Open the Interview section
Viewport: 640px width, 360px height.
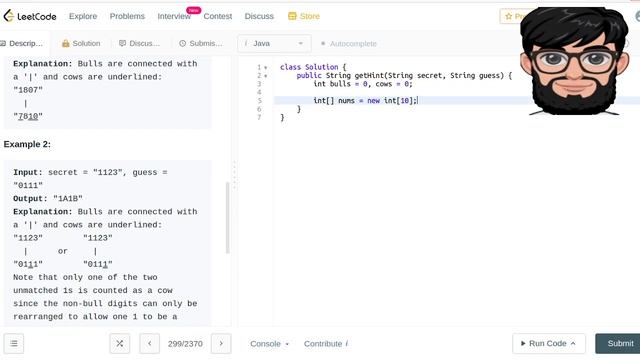tap(174, 16)
